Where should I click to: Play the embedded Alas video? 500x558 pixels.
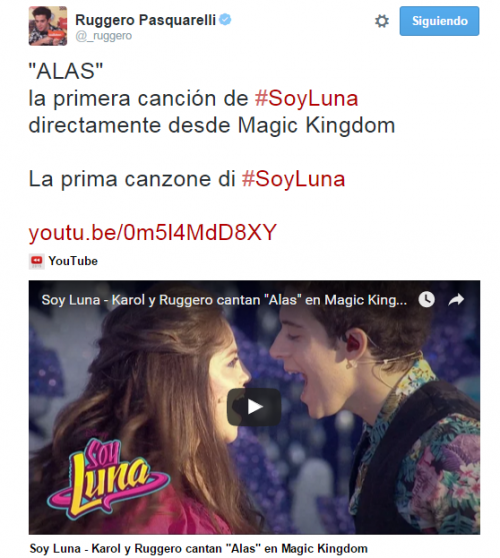coord(254,407)
